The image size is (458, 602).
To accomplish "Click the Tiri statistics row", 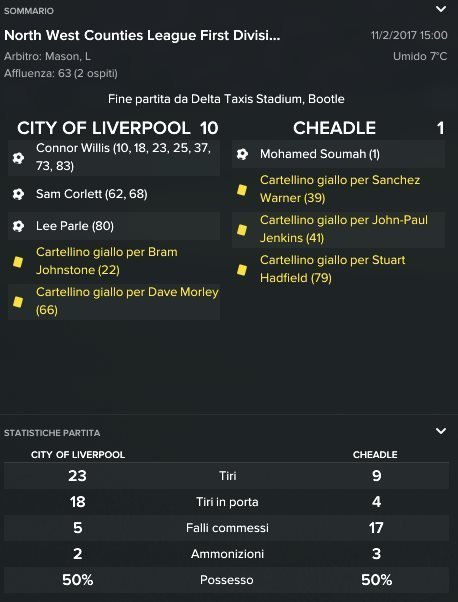I will (x=227, y=476).
